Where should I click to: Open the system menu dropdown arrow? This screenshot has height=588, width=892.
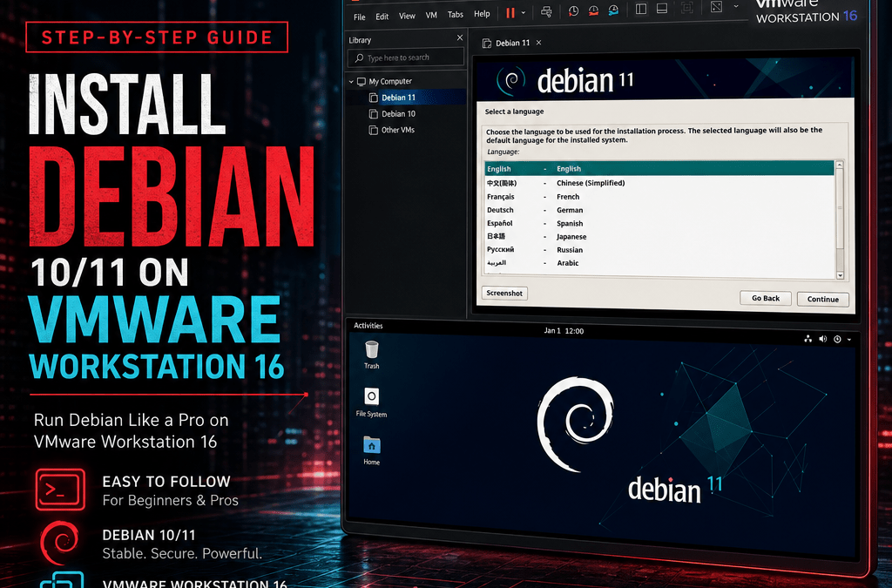(849, 340)
